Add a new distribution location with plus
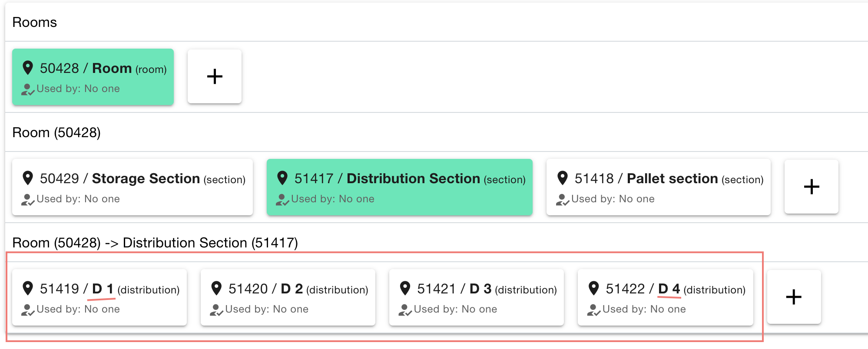Screen dimensions: 868x349 pos(794,297)
